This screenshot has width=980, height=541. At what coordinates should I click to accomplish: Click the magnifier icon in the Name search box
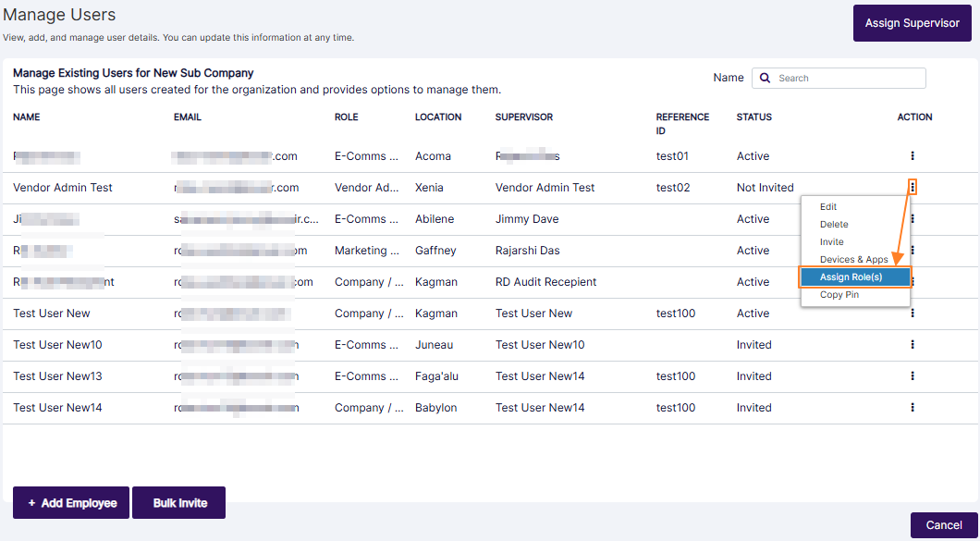766,79
